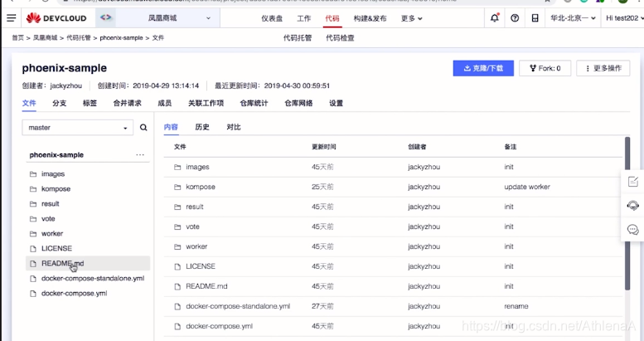Open the master branch selector
Image resolution: width=644 pixels, height=341 pixels.
pos(78,128)
